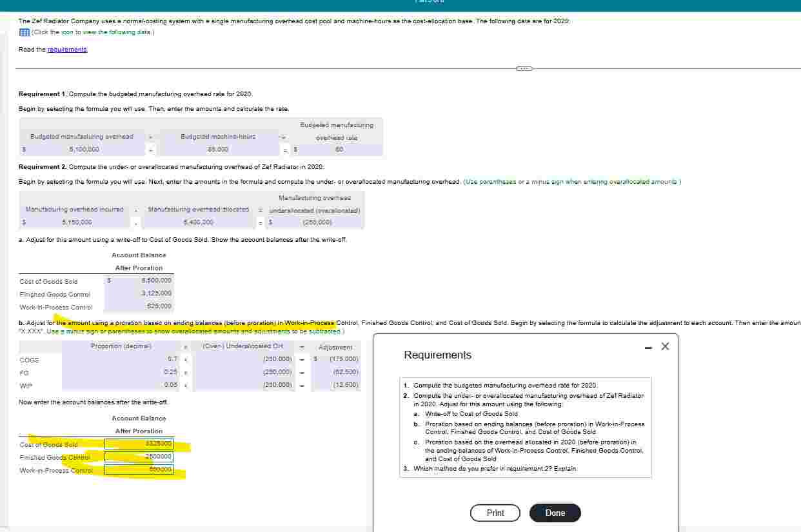
Task: Click the Cost of Goods Sold answer field
Action: (137, 444)
